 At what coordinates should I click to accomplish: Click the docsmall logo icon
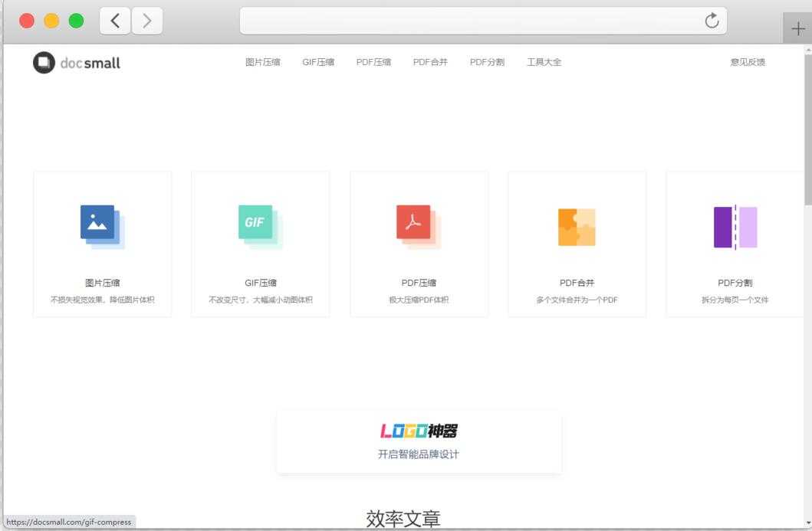coord(44,63)
